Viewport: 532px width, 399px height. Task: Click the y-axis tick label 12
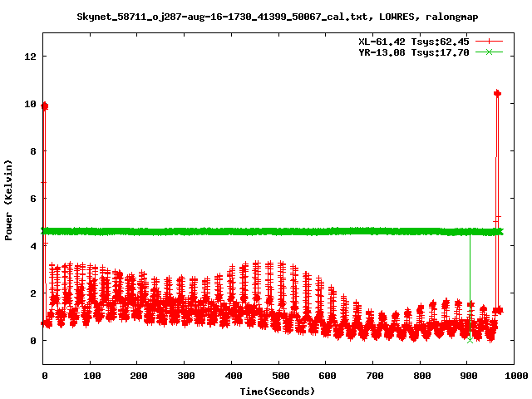[x=30, y=57]
